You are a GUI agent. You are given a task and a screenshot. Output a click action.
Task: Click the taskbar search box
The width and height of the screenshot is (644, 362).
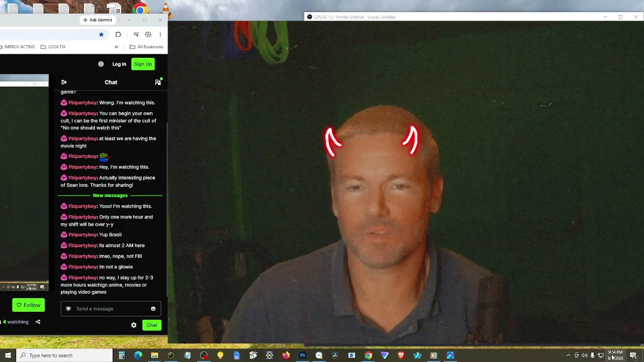[64, 355]
